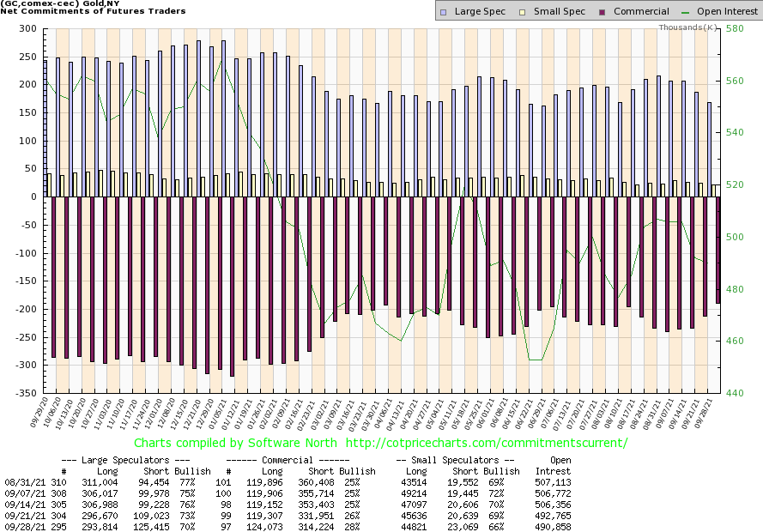Hide the Commercial series via legend text
This screenshot has height=532, width=763.
641,11
